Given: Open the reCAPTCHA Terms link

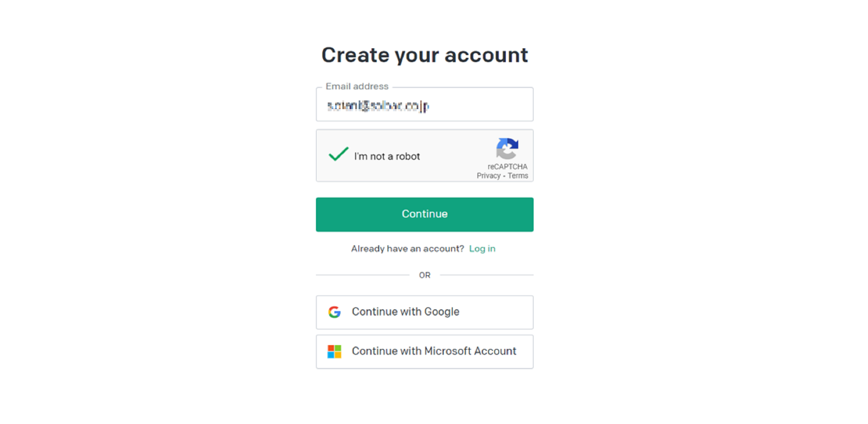Looking at the screenshot, I should pyautogui.click(x=518, y=176).
